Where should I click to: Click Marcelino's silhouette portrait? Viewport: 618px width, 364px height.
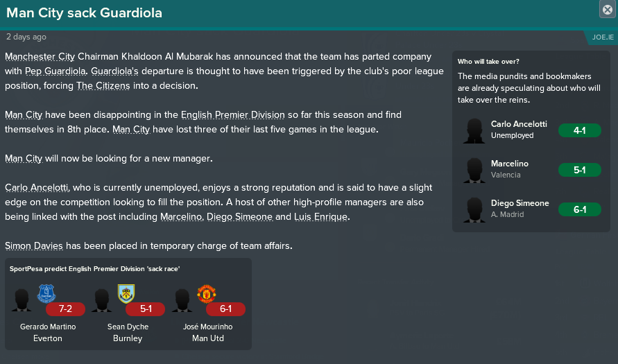point(474,170)
